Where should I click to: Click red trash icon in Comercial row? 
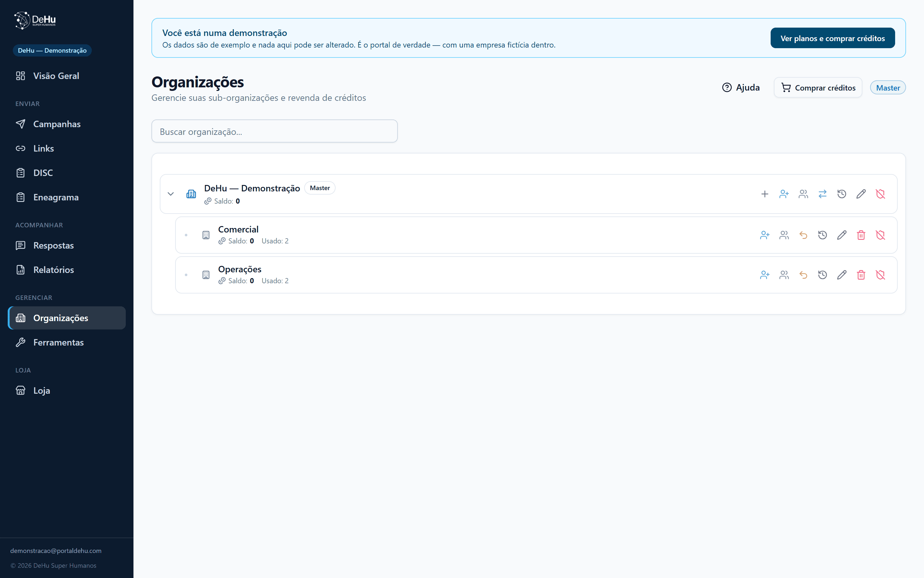(x=861, y=235)
